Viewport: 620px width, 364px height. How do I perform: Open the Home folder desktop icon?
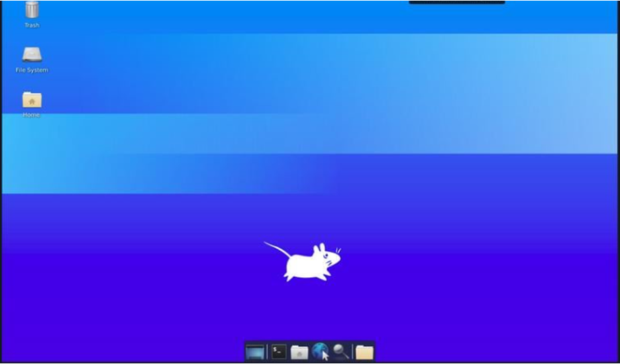click(32, 99)
